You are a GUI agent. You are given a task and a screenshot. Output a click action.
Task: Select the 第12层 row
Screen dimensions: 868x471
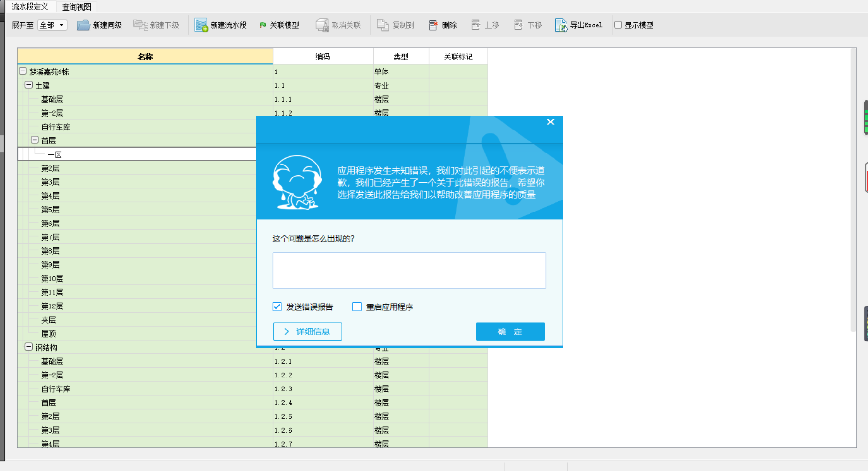(137, 306)
